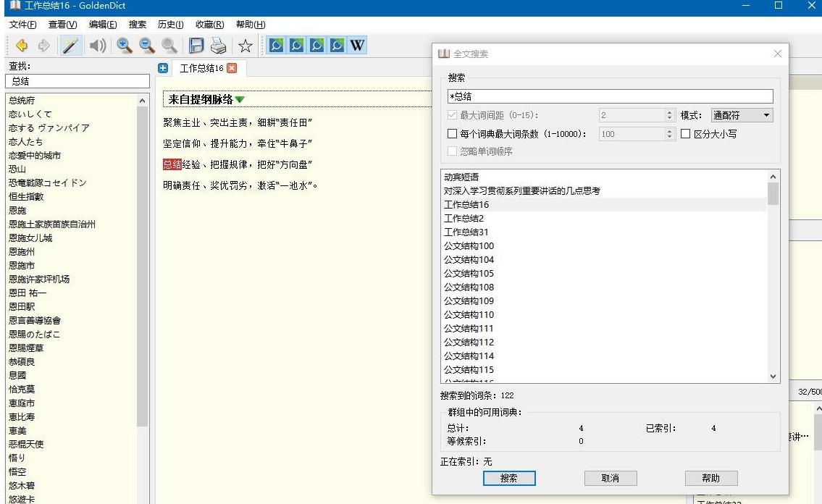Increase the 最大词条数 value with up arrow
The height and width of the screenshot is (504, 822).
pyautogui.click(x=669, y=131)
